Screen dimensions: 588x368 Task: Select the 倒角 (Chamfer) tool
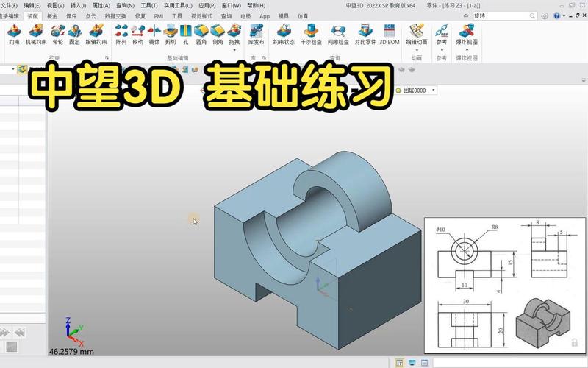218,35
